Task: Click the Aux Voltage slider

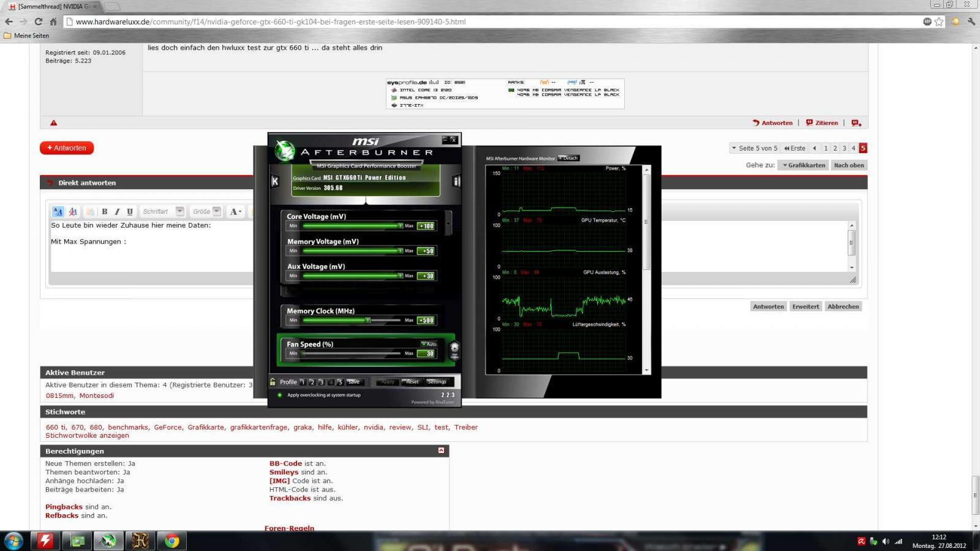Action: (x=352, y=276)
